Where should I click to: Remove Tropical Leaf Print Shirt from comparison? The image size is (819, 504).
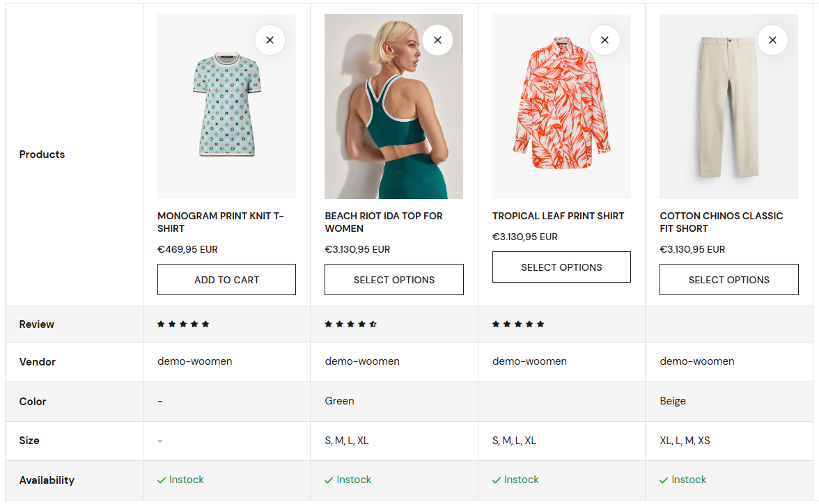coord(604,40)
